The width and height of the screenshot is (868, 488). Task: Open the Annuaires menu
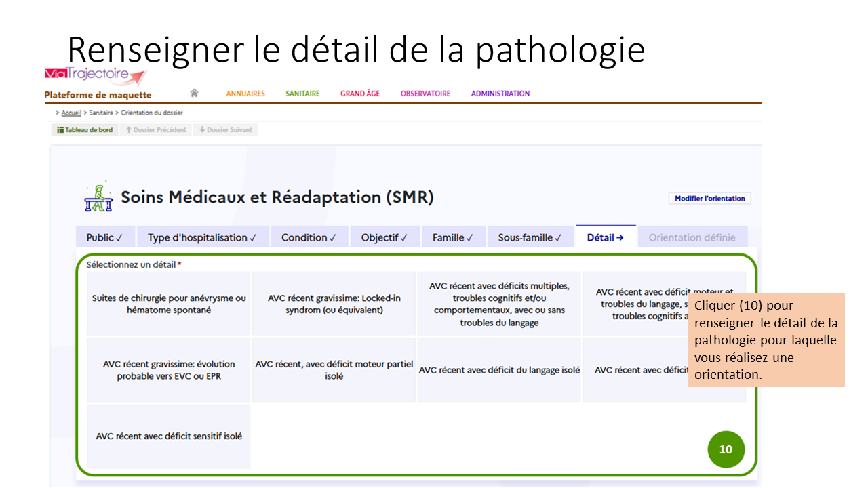[245, 94]
